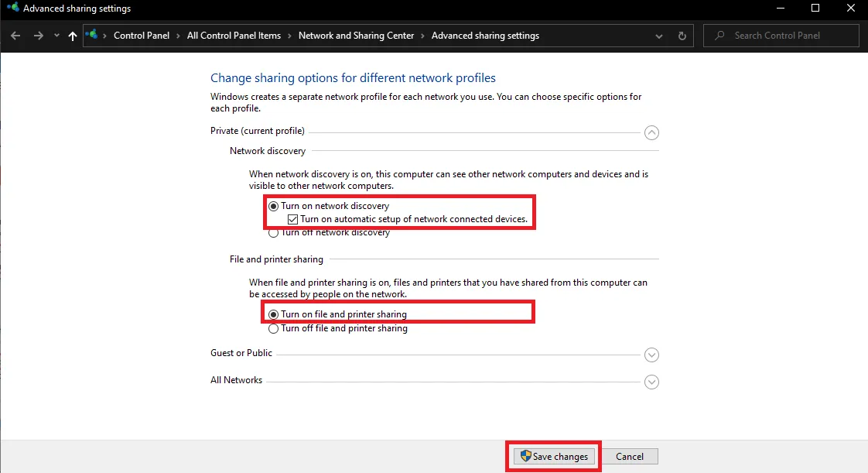Collapse the Private profile section

coord(651,132)
